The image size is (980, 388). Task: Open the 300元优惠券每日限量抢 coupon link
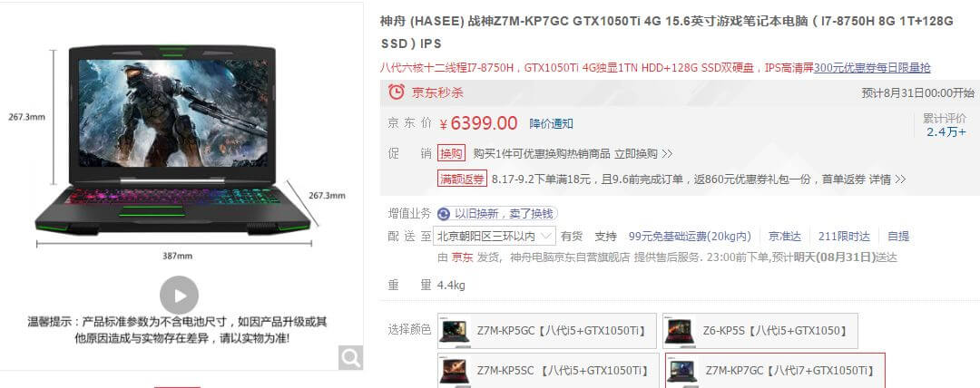coord(872,67)
